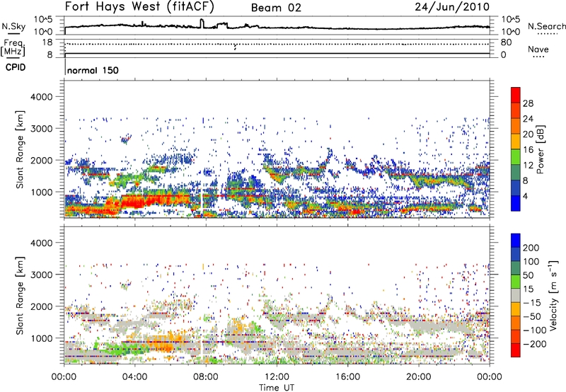The image size is (566, 392).
Task: Click the 'Power [dB]' colorbar label
Action: coord(540,149)
